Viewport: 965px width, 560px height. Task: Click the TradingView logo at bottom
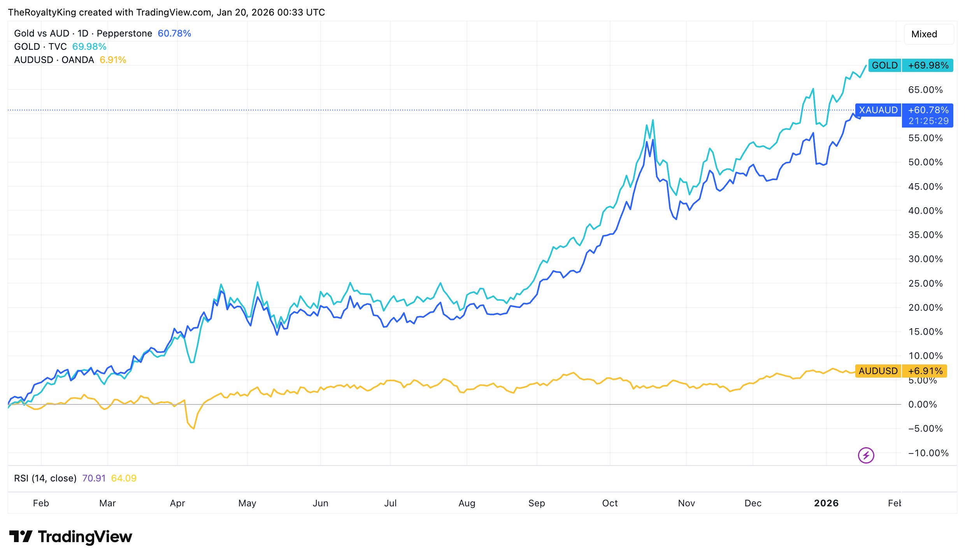(71, 537)
